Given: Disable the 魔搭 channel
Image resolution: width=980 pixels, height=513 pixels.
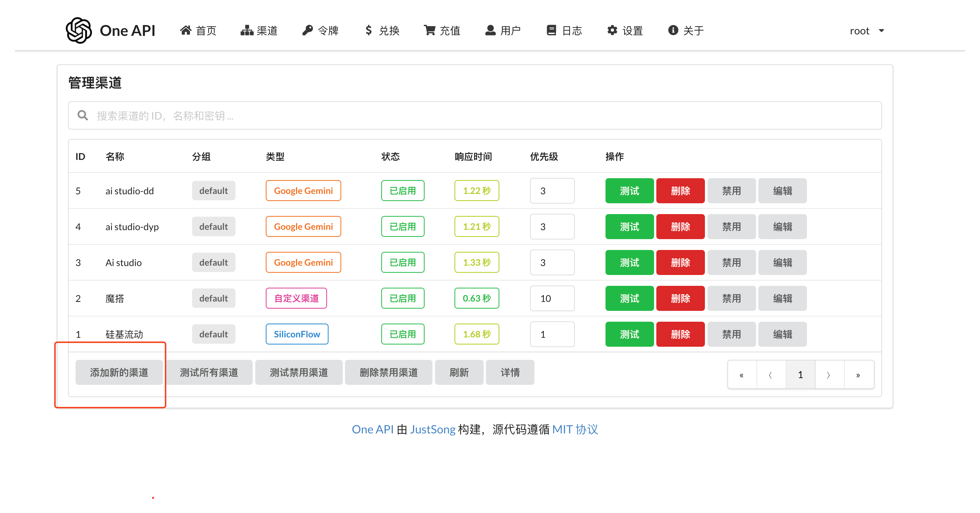Looking at the screenshot, I should click(731, 299).
